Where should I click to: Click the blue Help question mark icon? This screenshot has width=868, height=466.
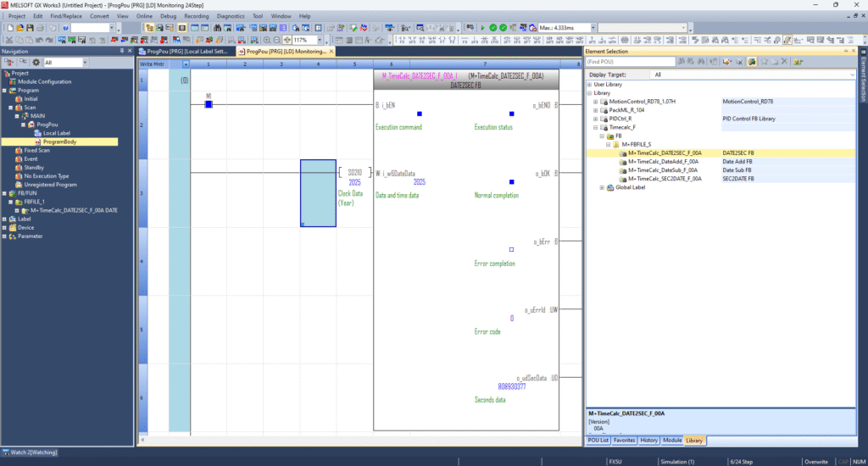[x=65, y=28]
